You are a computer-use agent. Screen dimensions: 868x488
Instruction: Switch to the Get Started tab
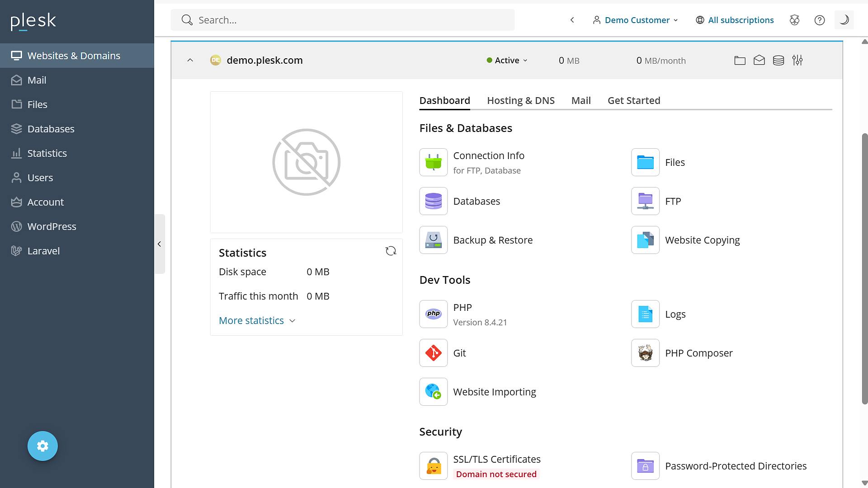coord(633,100)
